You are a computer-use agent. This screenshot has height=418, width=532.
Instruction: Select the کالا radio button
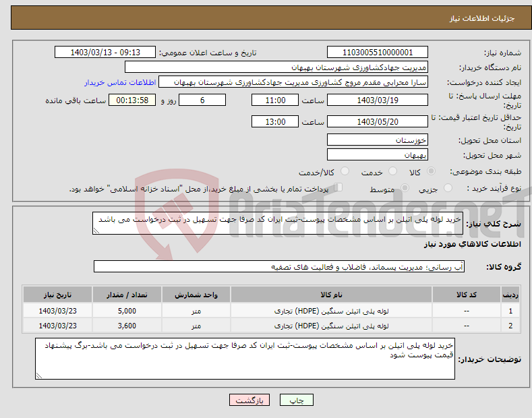point(431,171)
